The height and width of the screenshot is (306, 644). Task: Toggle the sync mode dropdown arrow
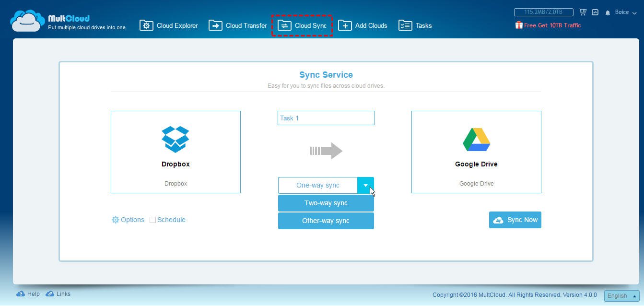(365, 185)
